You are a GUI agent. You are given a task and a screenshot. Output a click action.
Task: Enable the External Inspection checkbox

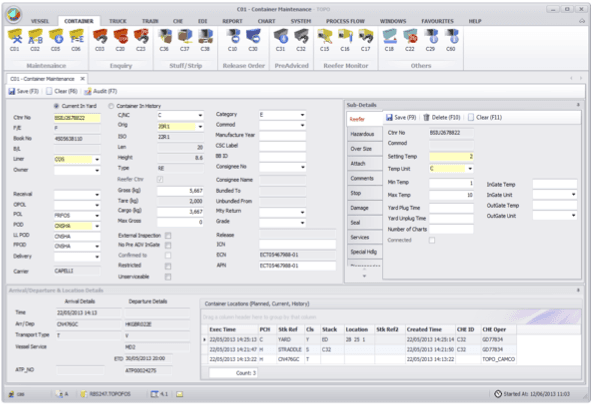[x=168, y=236]
